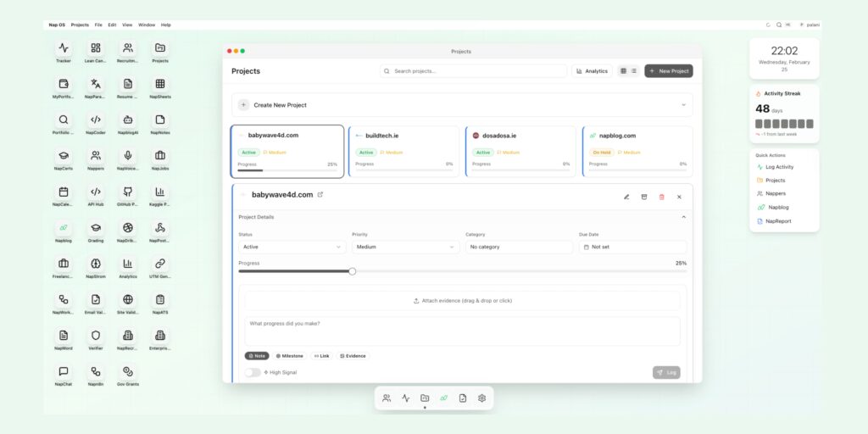Select the buildtech.ie project card
868x434 pixels.
403,151
